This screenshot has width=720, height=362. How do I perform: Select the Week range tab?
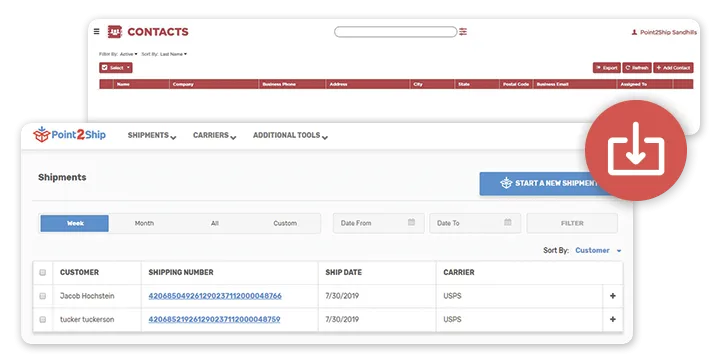point(75,223)
